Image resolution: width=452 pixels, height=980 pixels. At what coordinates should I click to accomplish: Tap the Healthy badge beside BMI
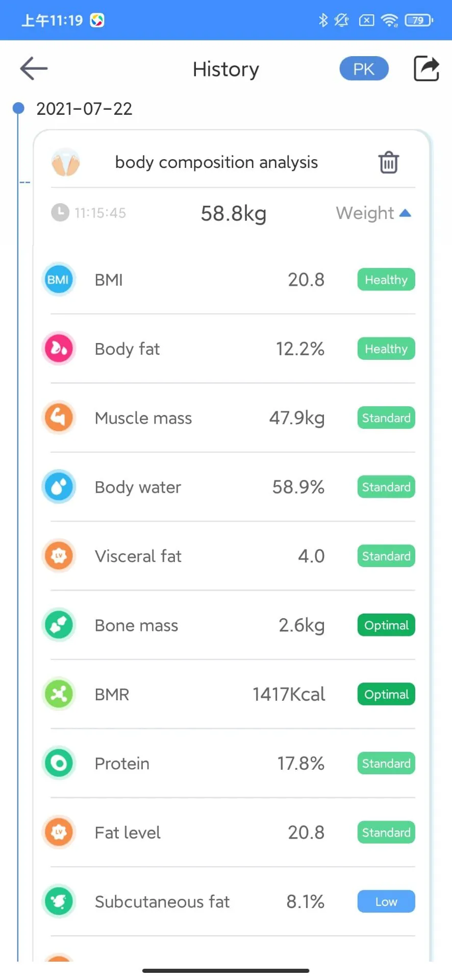point(386,280)
